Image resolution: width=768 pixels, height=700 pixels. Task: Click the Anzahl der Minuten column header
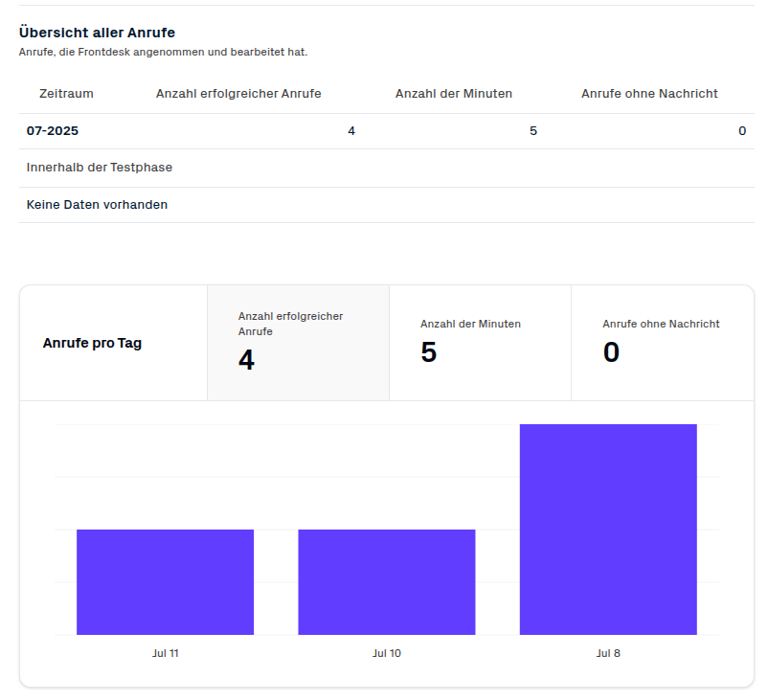454,94
